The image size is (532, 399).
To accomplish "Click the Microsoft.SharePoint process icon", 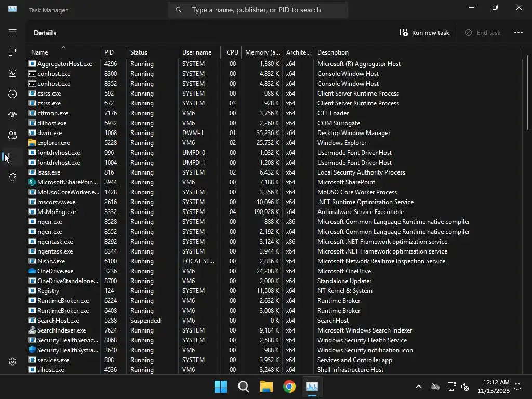I will (x=32, y=182).
